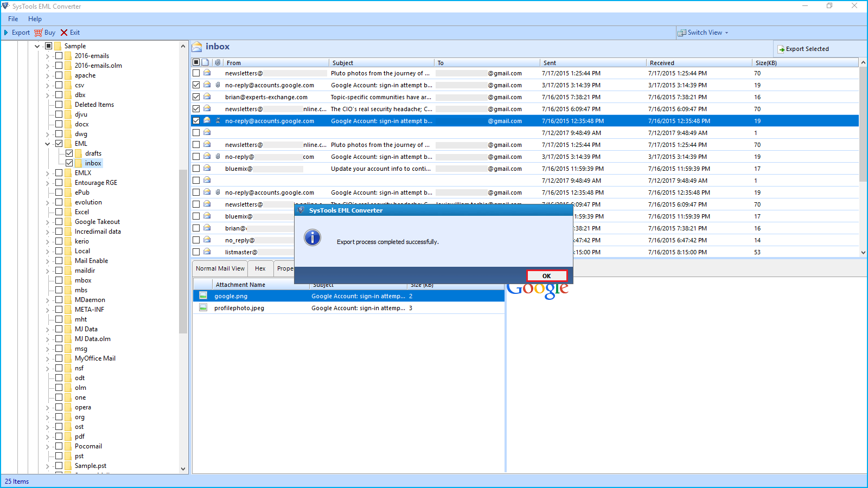The width and height of the screenshot is (868, 488).
Task: Click the apache folder icon
Action: tap(68, 75)
